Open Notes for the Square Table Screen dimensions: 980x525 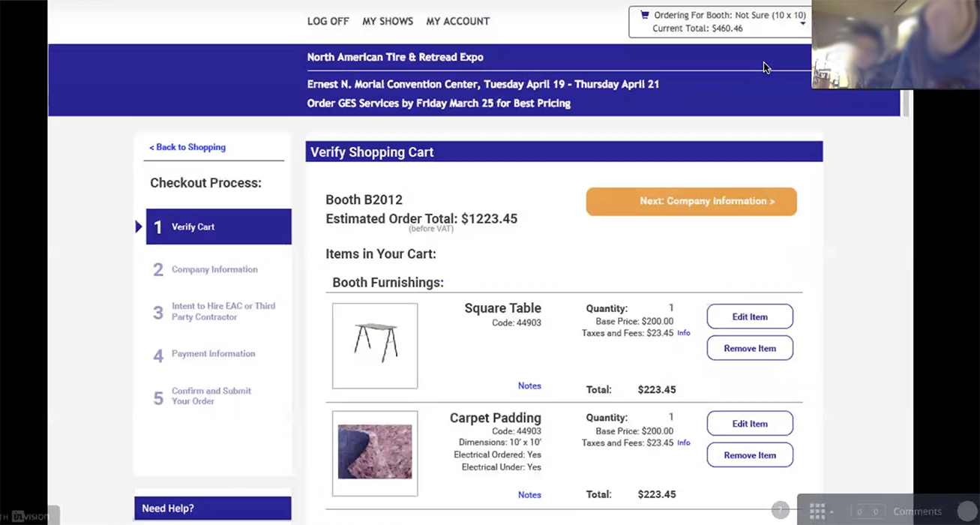pos(529,385)
